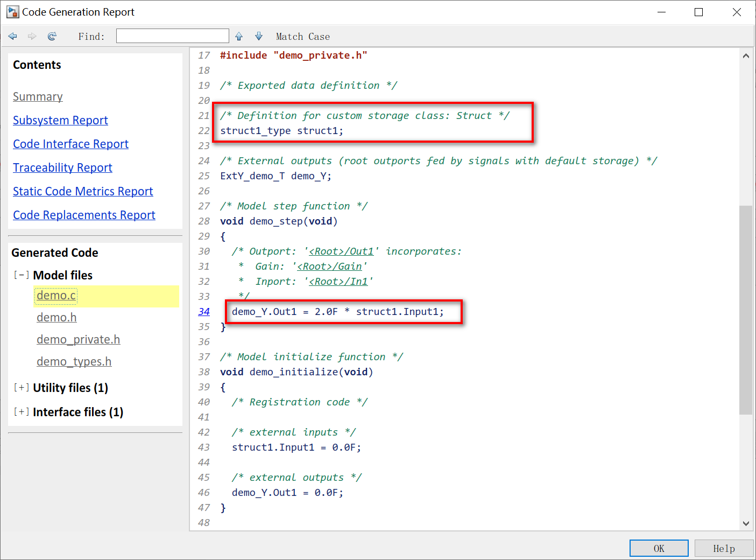This screenshot has height=560, width=756.
Task: Expand the Utility files section
Action: pos(22,388)
